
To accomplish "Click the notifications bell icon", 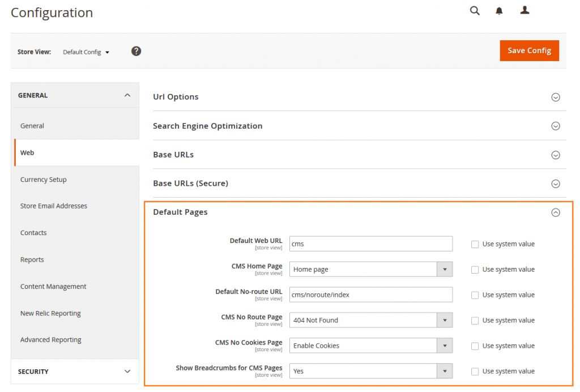I will (x=499, y=10).
